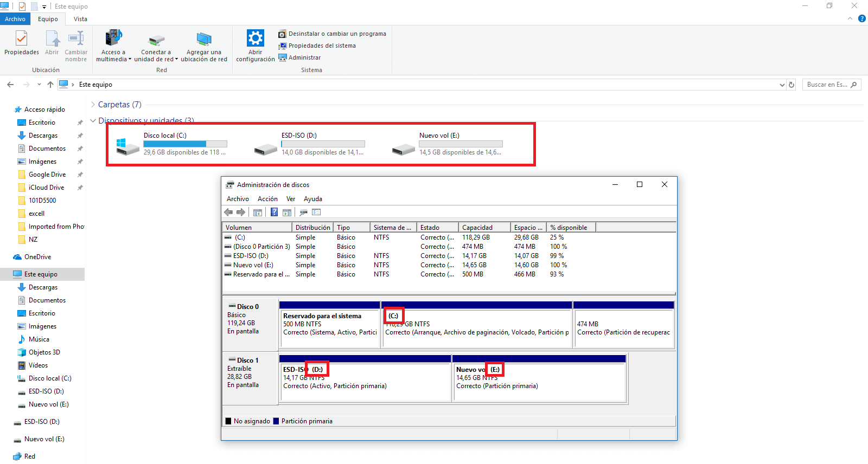Select the Equipo ribbon tab
868x464 pixels.
click(48, 19)
